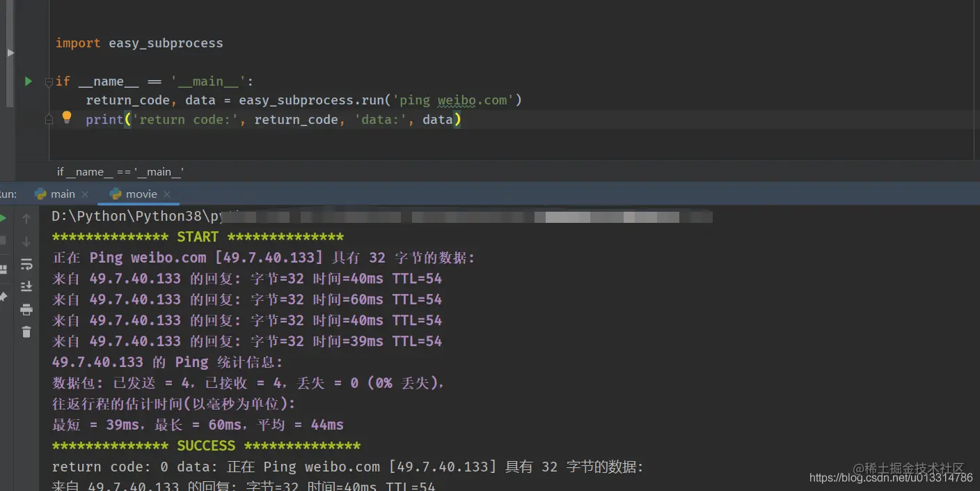Screen dimensions: 980x491
Task: Click the Restore Layout icon
Action: pyautogui.click(x=3, y=269)
